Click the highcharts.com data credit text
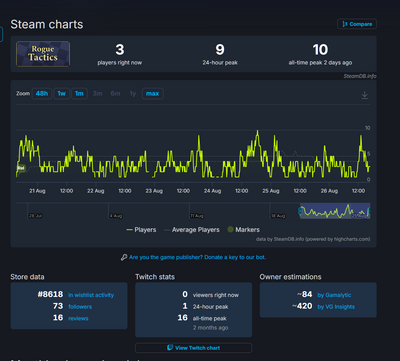The height and width of the screenshot is (361, 400). 313,239
